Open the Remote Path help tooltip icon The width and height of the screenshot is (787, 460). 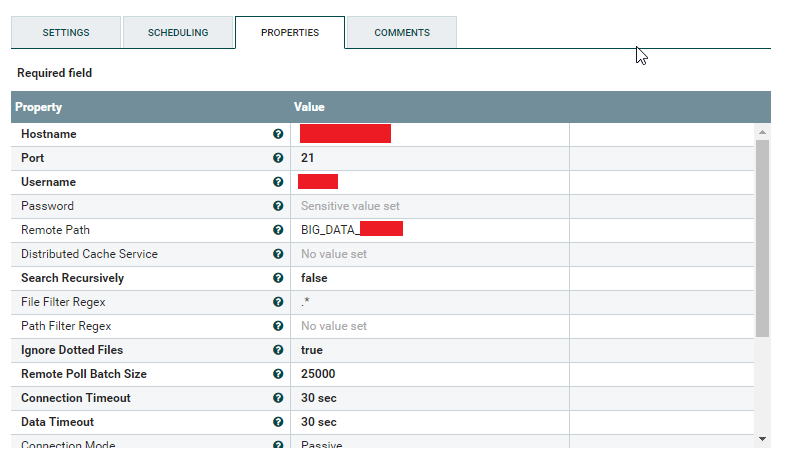pyautogui.click(x=278, y=230)
